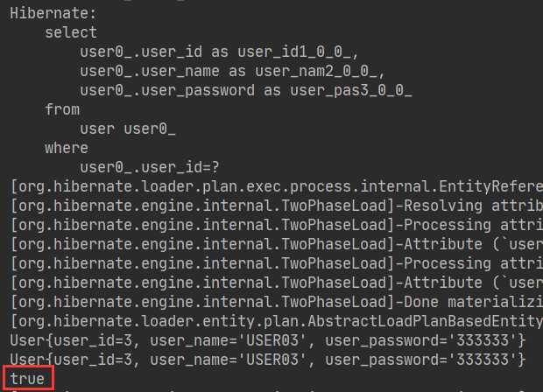Click the EntityReference loader.plan.exec.process log line
Viewport: 543px width, 392px height.
click(277, 187)
